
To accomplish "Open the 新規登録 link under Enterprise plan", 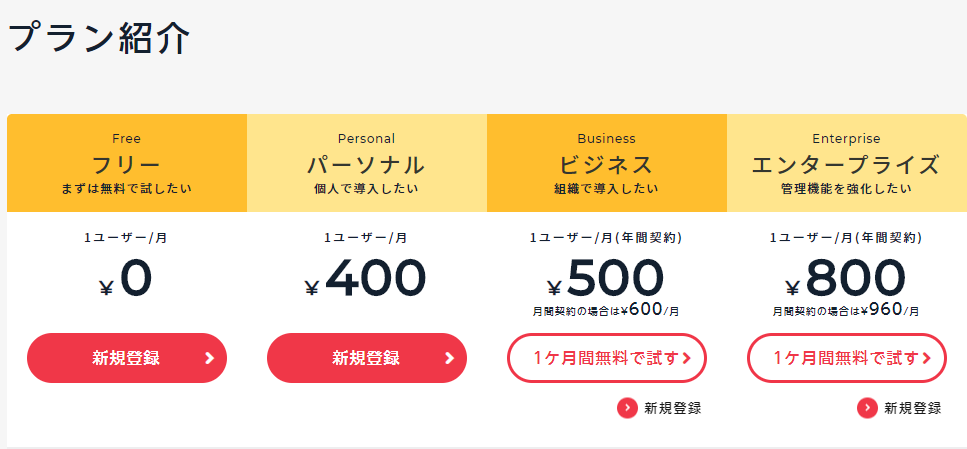I will click(913, 408).
